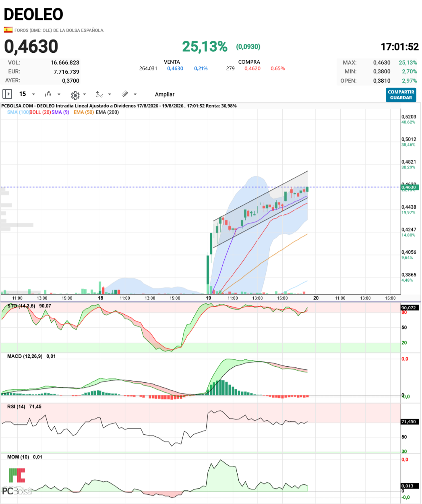
Task: Toggle the SMA (100) indicator label
Action: (x=18, y=112)
